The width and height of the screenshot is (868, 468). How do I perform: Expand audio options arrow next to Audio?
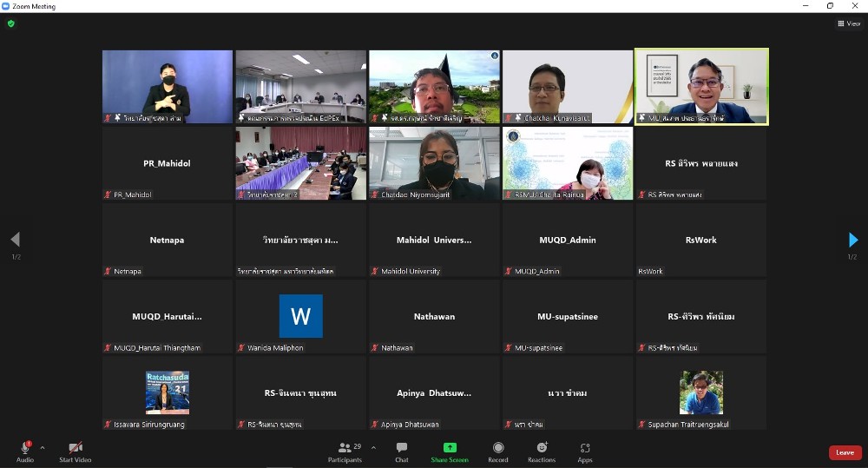[43, 448]
